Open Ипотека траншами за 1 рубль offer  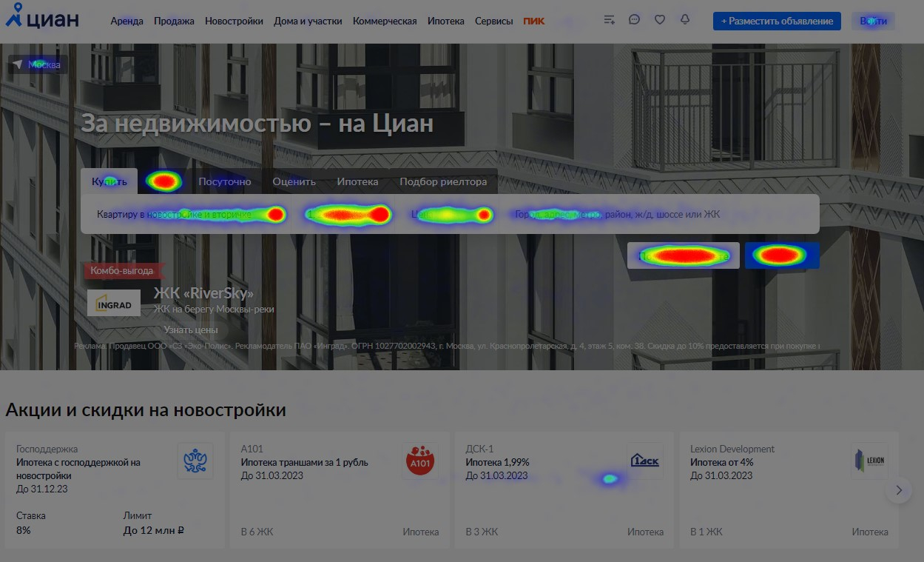coord(304,463)
